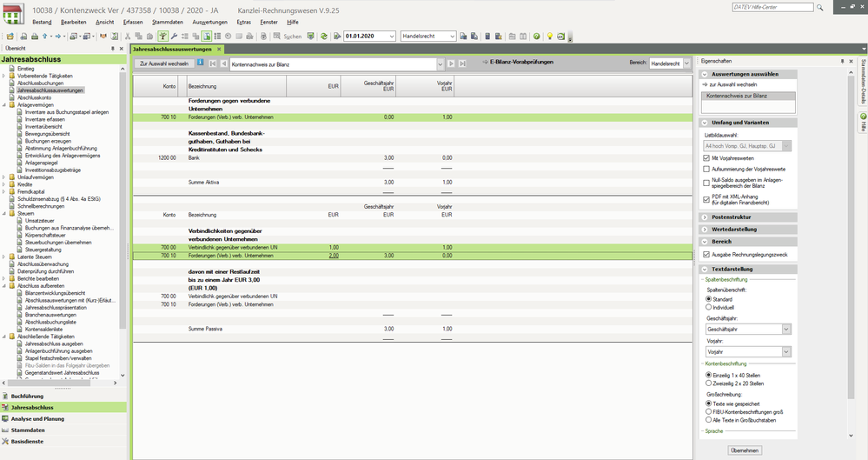This screenshot has height=460, width=868.
Task: Open the E-Bilanz-Vorabprüfungen link
Action: tap(521, 62)
